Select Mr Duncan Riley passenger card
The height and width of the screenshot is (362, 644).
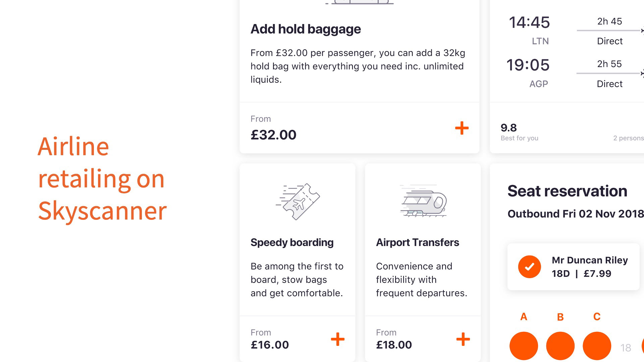589,267
